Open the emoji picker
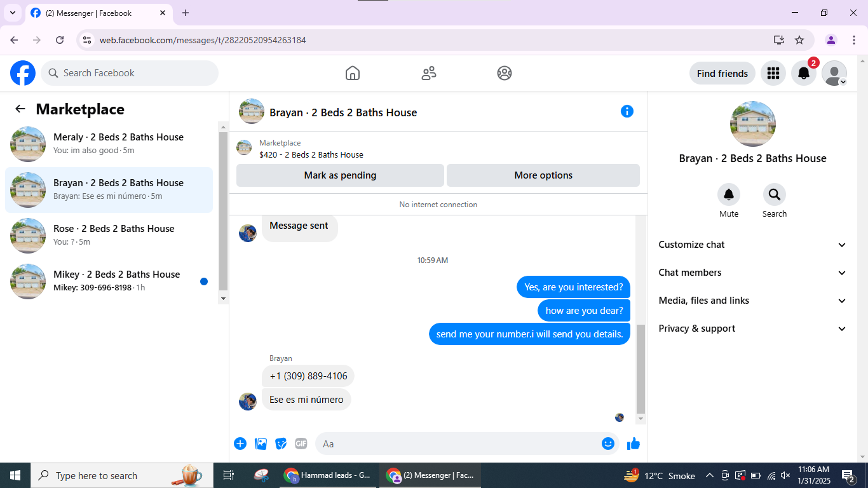This screenshot has height=488, width=868. click(x=608, y=444)
